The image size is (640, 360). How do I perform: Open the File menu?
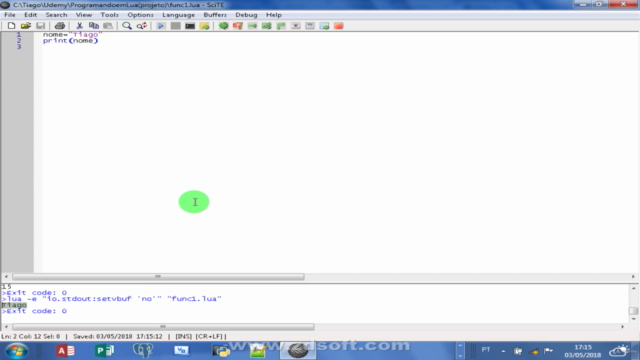[10, 15]
